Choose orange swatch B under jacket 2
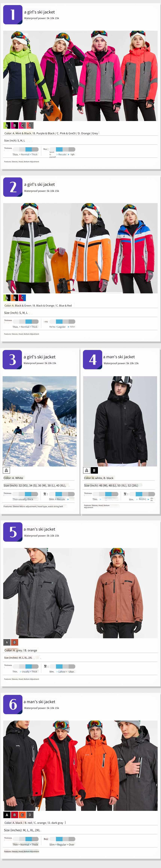 point(14,298)
